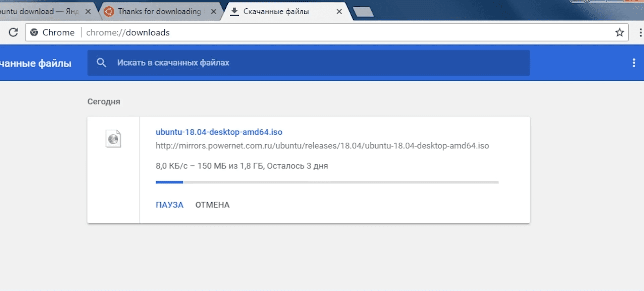This screenshot has width=644, height=291.
Task: Open a new tab with the new-tab button
Action: click(x=363, y=12)
